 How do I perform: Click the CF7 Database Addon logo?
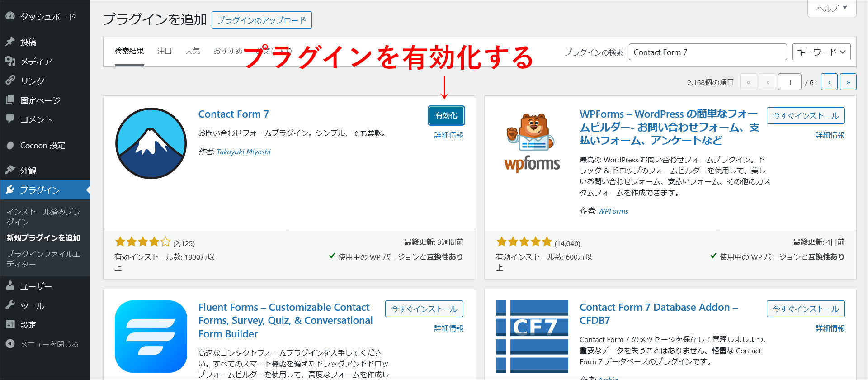click(x=532, y=337)
